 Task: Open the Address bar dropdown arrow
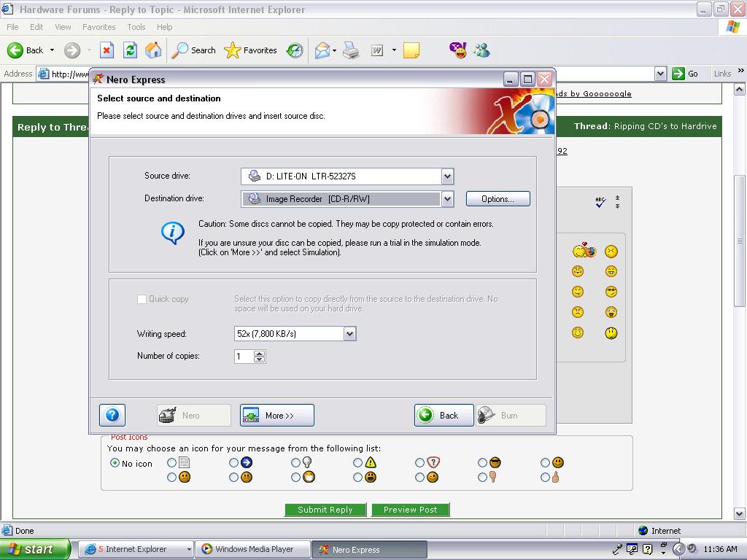(659, 74)
